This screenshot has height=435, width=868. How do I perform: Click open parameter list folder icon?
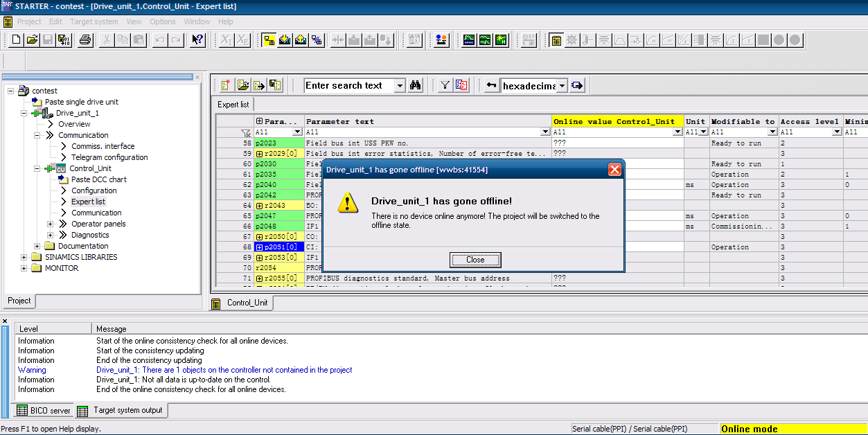(x=242, y=85)
